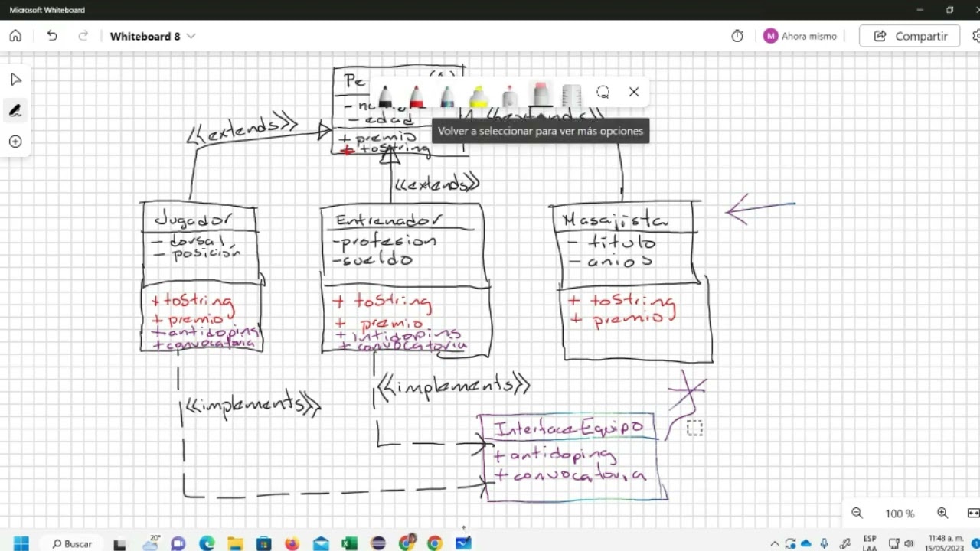This screenshot has width=980, height=551.
Task: Click the fit to screen icon
Action: (973, 514)
